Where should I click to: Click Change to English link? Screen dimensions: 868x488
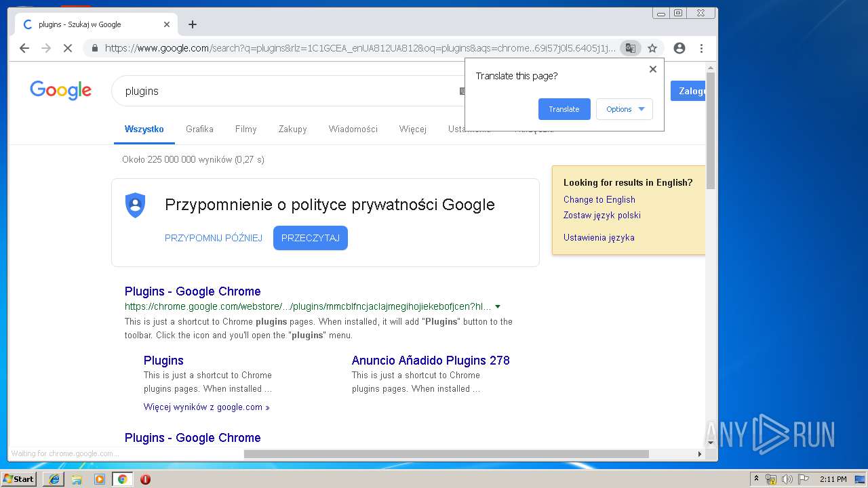coord(599,199)
